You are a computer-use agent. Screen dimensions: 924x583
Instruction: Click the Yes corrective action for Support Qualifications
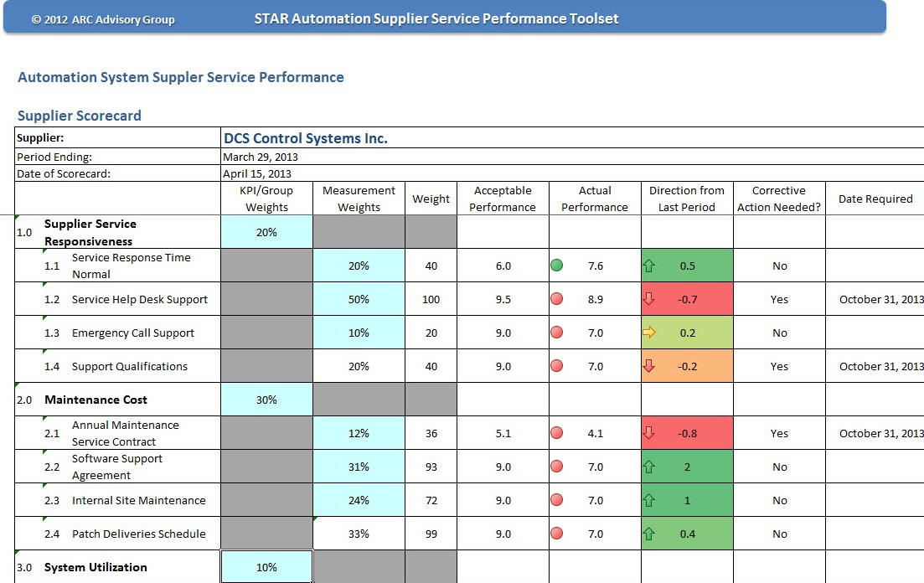[779, 366]
